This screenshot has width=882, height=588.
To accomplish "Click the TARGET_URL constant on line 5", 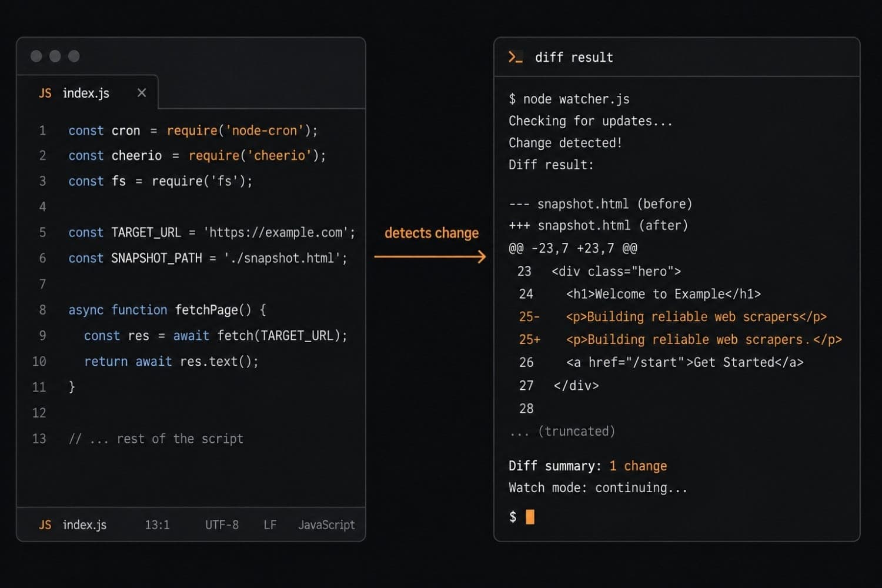I will point(146,232).
